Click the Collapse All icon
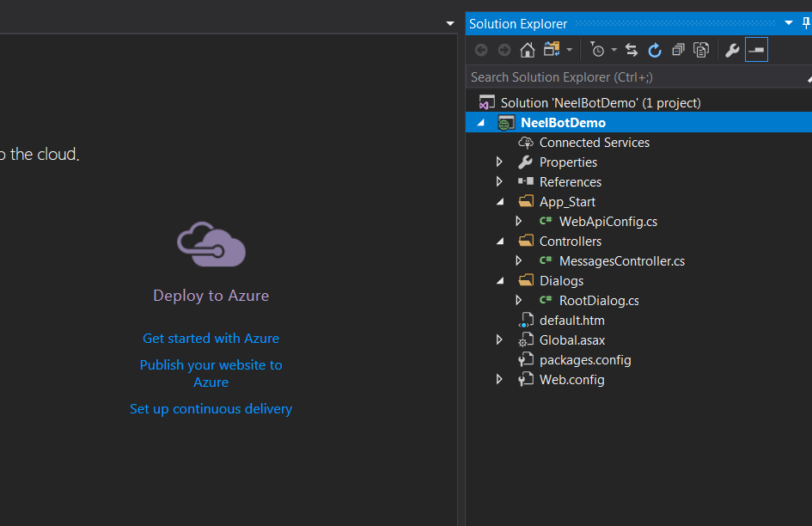The image size is (812, 526). point(678,50)
